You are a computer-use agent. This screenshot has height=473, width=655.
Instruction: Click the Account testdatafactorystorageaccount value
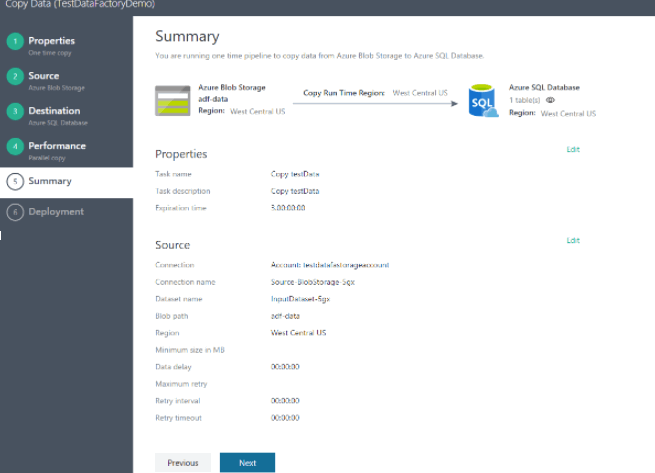click(x=330, y=265)
